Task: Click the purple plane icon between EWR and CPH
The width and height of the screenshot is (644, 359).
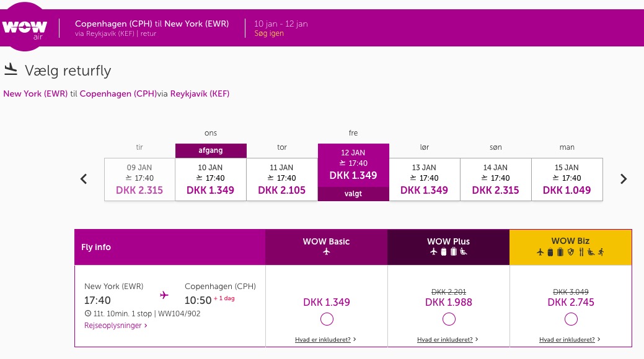Action: pos(164,295)
